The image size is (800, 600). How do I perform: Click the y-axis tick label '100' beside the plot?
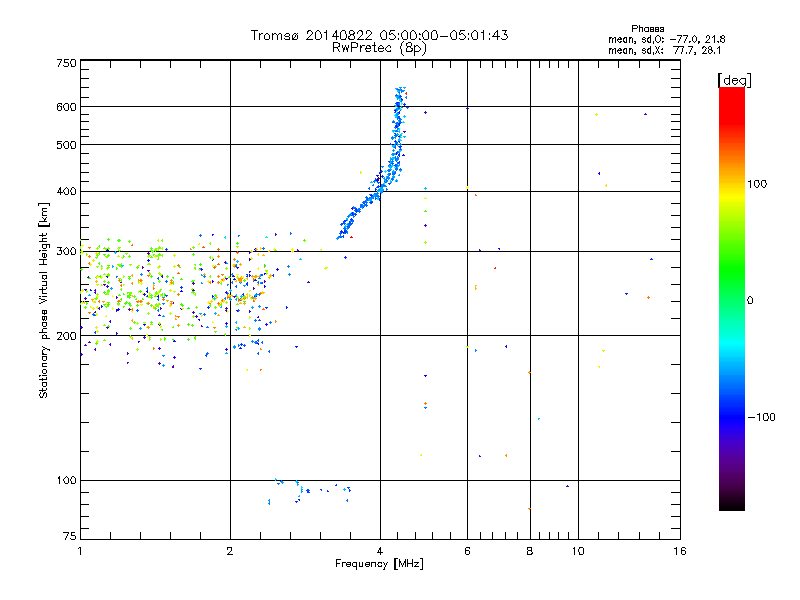(66, 481)
